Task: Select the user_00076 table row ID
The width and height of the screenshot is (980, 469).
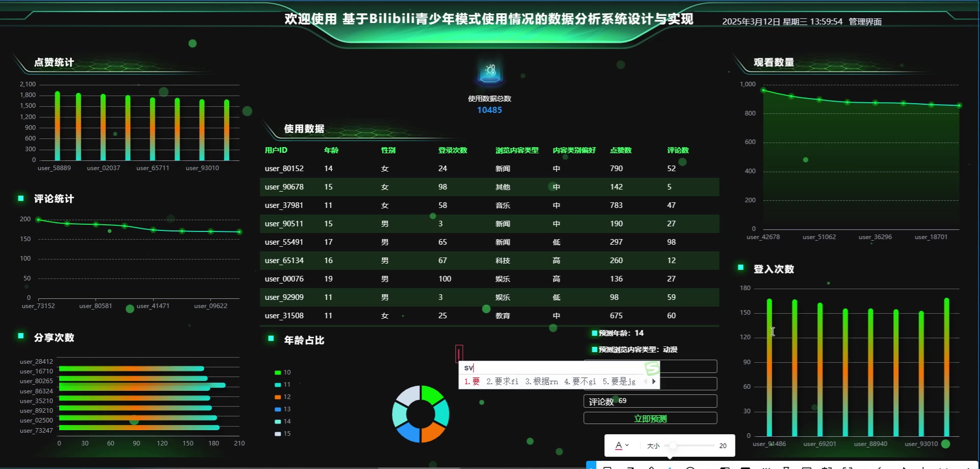Action: tap(284, 279)
